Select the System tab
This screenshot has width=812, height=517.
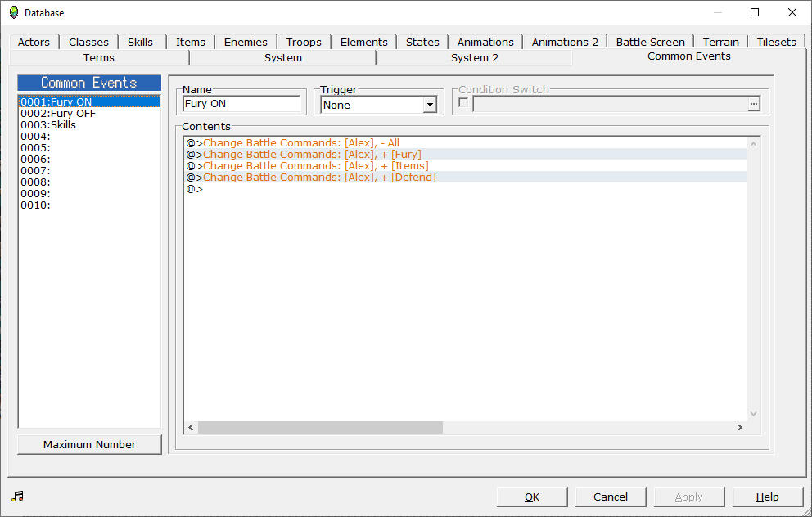point(282,57)
